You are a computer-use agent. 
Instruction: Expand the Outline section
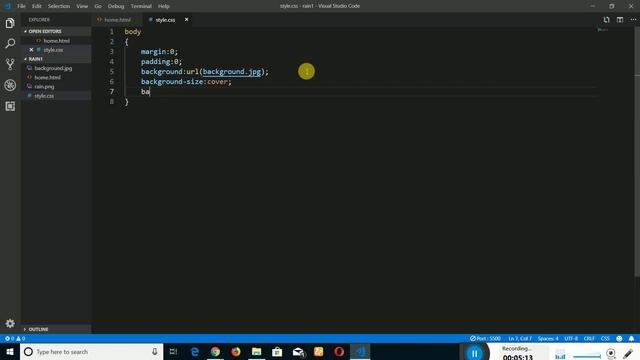click(56, 329)
